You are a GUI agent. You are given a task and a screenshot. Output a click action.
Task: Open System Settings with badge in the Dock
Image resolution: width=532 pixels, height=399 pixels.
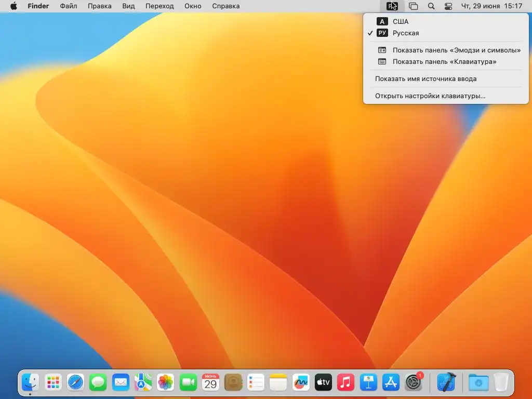point(413,382)
